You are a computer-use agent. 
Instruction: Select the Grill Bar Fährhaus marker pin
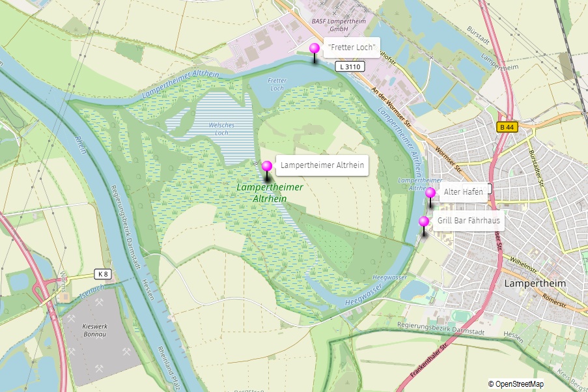click(x=424, y=221)
